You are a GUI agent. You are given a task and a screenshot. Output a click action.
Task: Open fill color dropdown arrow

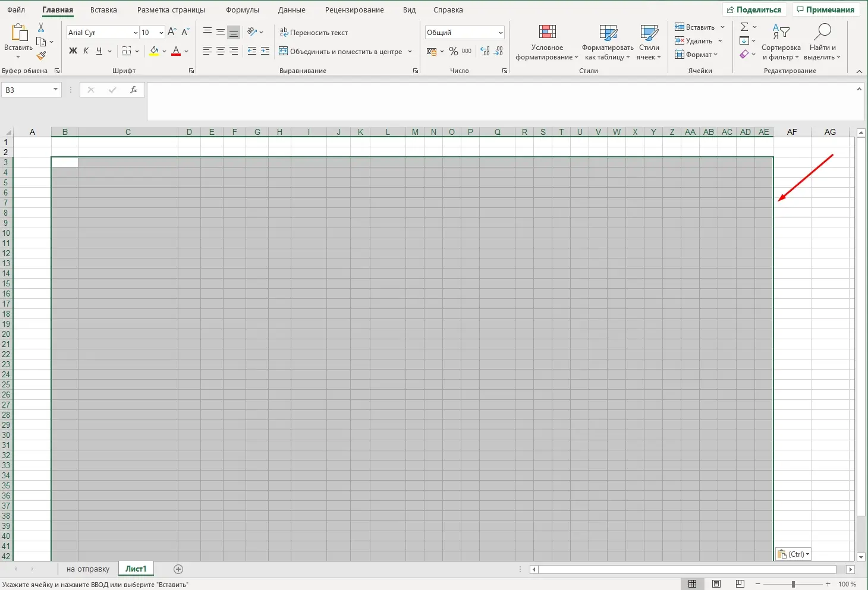[164, 52]
